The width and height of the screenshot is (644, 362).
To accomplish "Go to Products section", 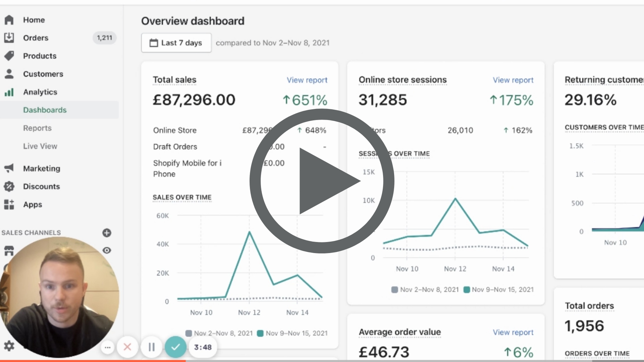I will (40, 56).
